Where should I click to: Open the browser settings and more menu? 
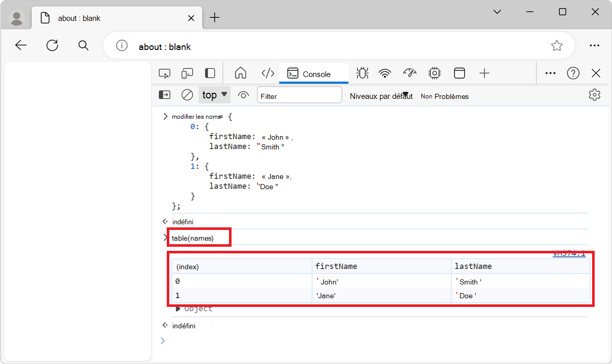[x=594, y=45]
